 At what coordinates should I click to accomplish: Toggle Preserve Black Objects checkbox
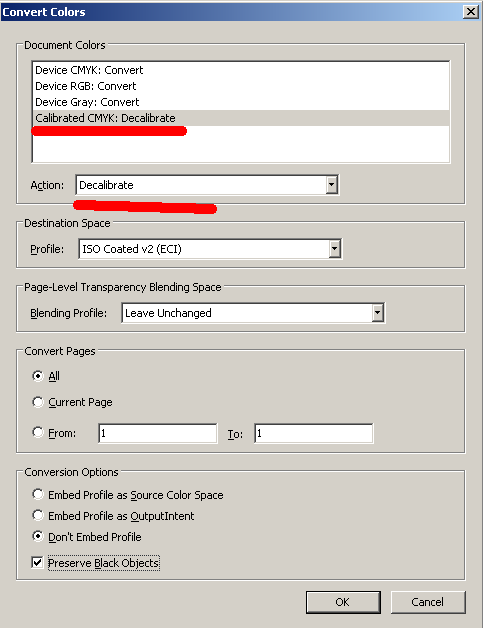pyautogui.click(x=37, y=563)
